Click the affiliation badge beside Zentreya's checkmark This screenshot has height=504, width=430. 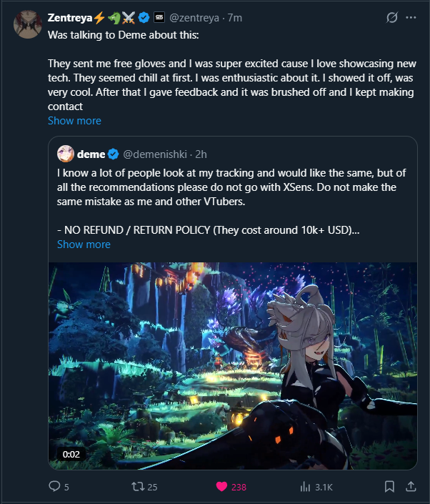pyautogui.click(x=159, y=16)
